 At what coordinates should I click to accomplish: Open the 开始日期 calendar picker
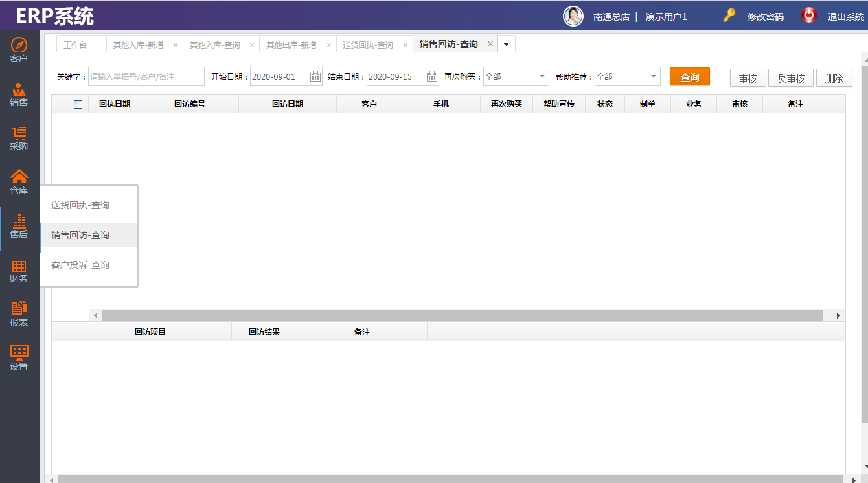[315, 76]
